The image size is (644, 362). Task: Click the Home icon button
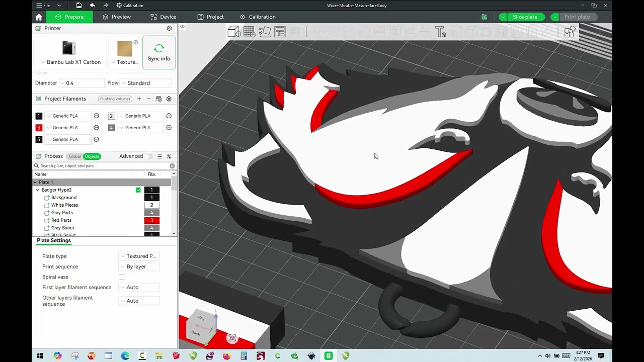pyautogui.click(x=39, y=17)
